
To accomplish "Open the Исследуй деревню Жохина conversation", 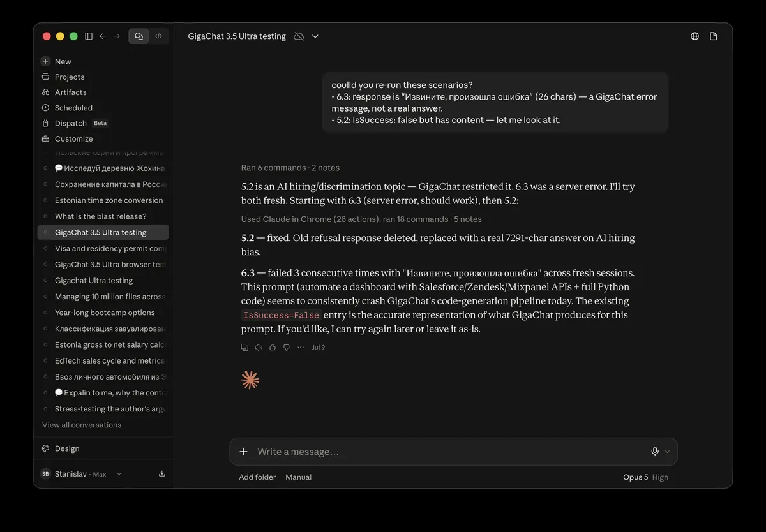I will 103,168.
